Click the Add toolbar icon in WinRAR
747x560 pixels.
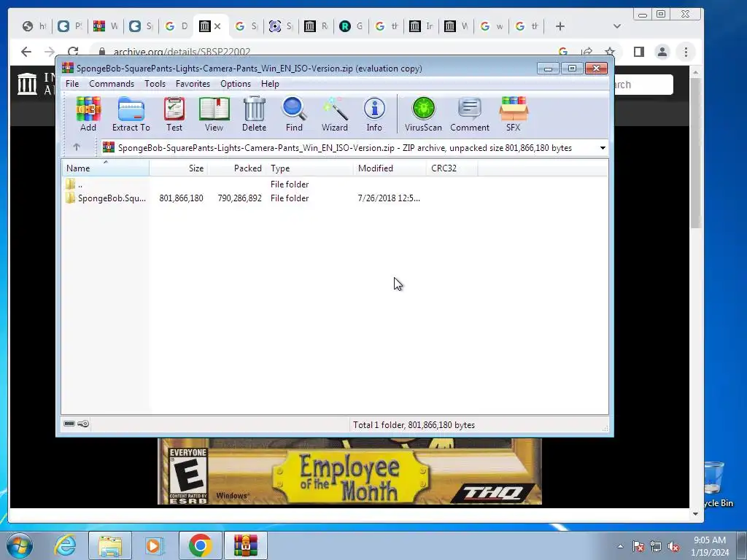click(x=88, y=114)
